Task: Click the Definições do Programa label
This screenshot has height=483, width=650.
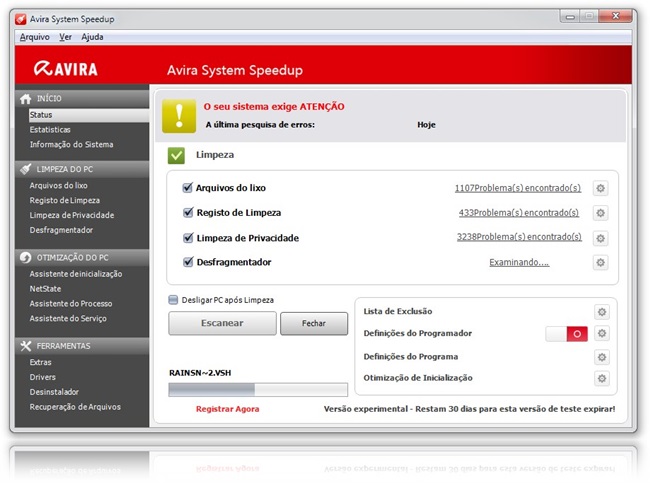Action: coord(411,357)
